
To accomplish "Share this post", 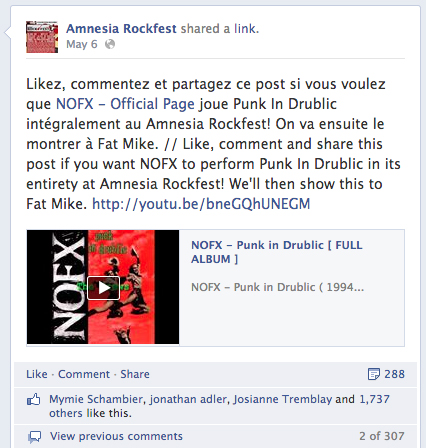I will (135, 374).
